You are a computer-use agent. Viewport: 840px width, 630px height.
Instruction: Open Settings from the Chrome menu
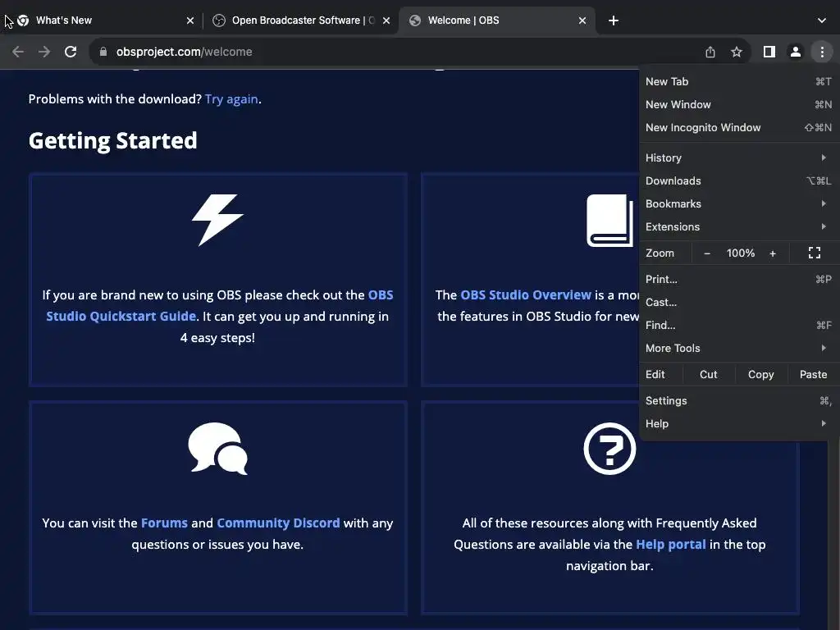[x=738, y=400]
